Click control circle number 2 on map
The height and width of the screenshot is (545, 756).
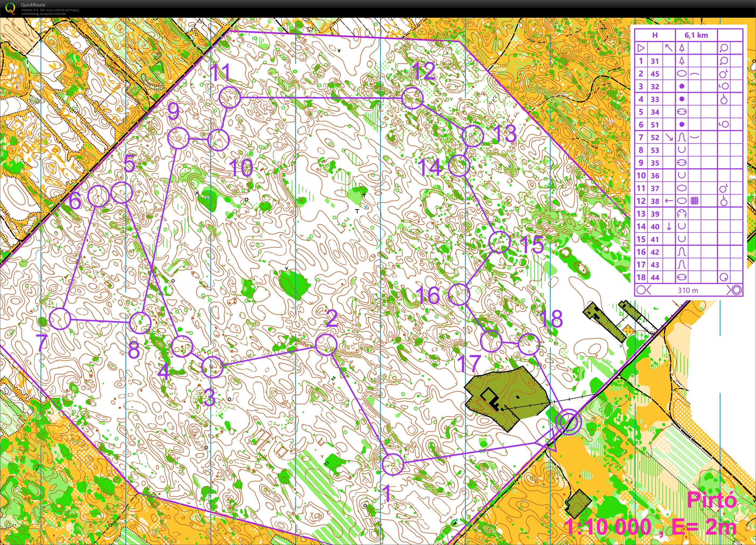(326, 345)
